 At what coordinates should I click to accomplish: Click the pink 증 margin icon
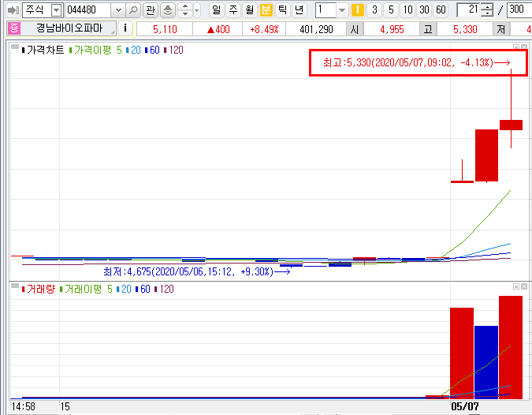(x=13, y=28)
